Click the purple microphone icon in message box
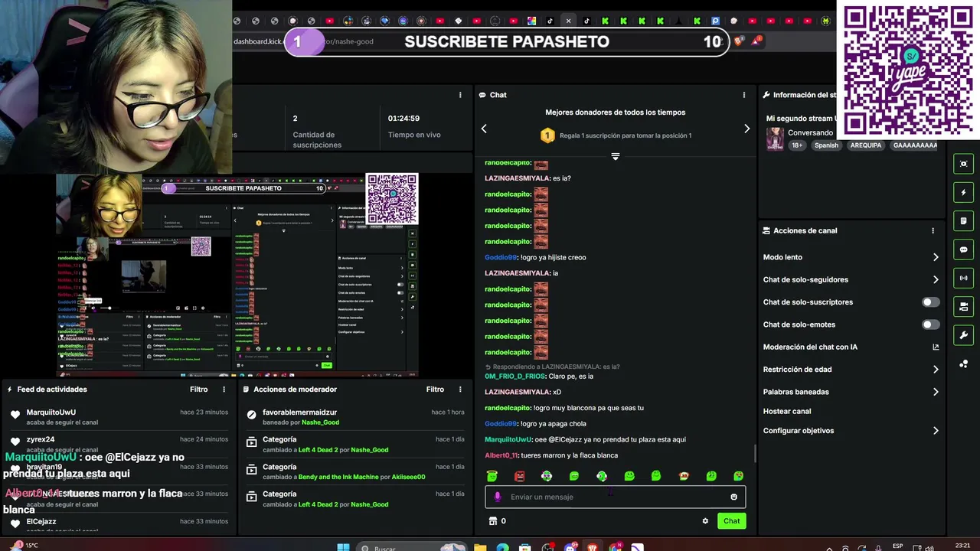The height and width of the screenshot is (551, 980). click(x=498, y=497)
